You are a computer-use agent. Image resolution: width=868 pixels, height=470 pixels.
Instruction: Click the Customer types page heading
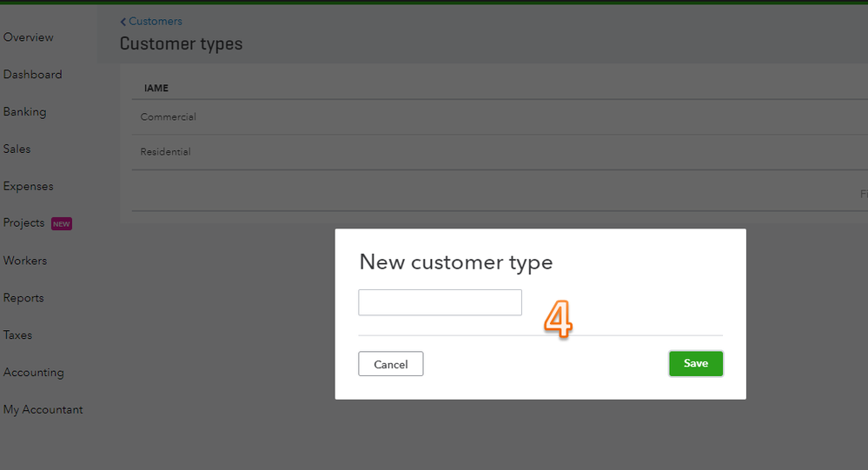[182, 43]
